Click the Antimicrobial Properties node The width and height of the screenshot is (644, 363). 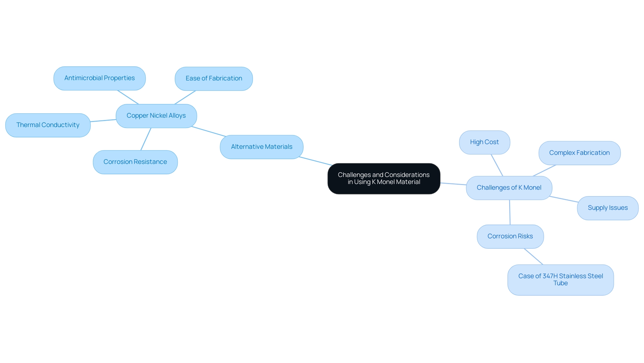99,78
